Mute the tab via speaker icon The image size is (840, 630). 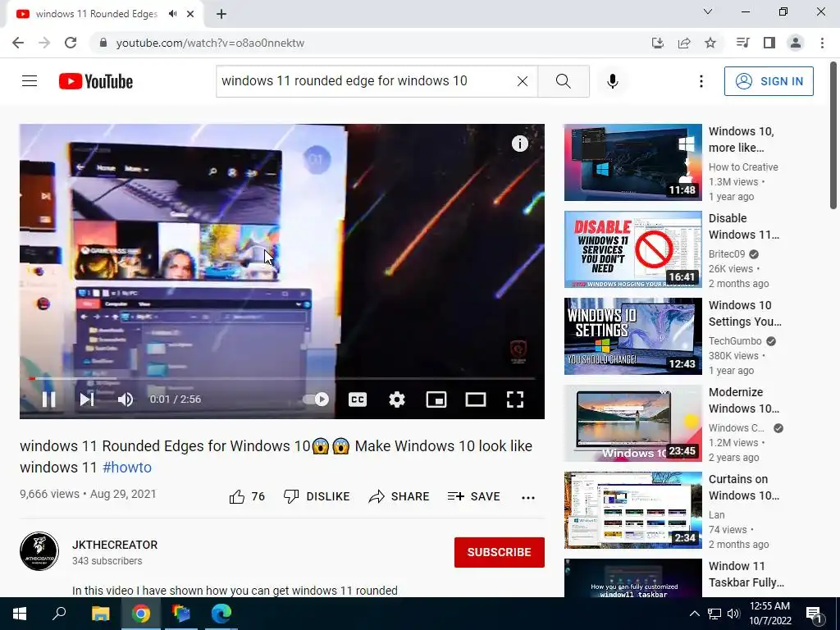(x=172, y=14)
